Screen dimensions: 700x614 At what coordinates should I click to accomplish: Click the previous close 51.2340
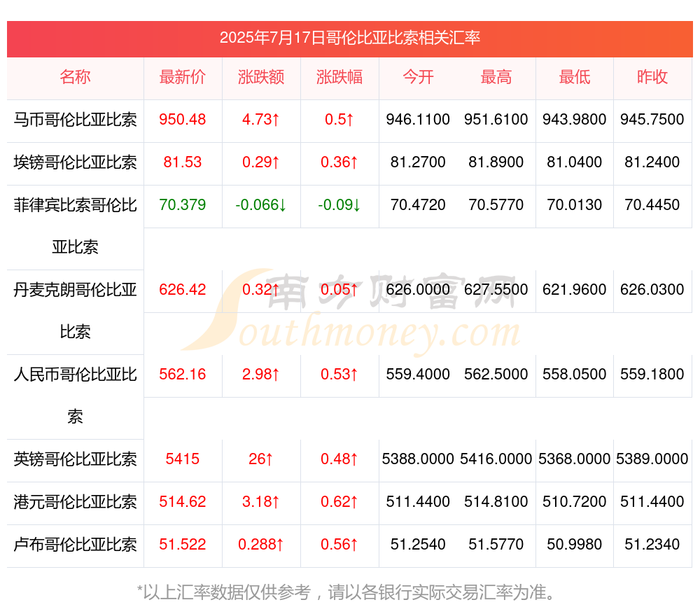pyautogui.click(x=652, y=544)
